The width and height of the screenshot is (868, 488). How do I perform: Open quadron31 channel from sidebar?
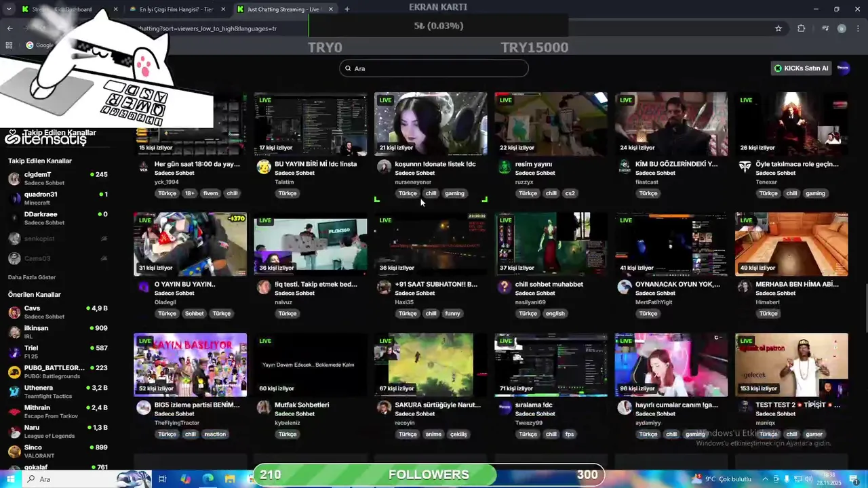(x=58, y=198)
